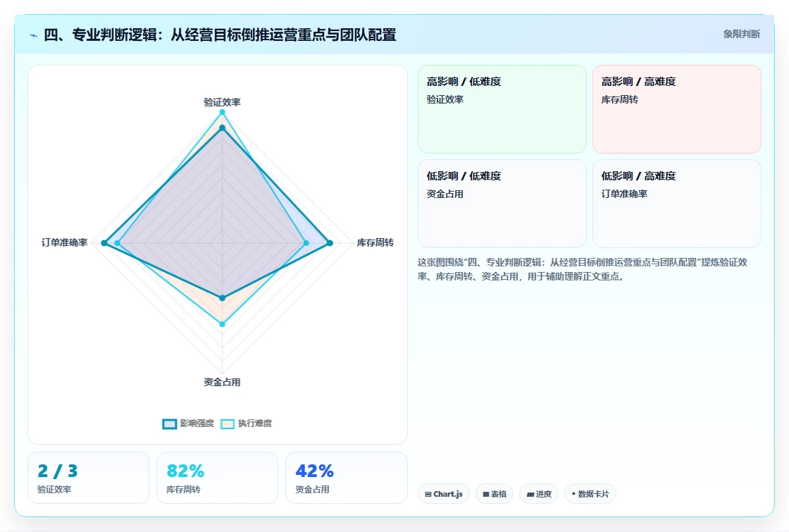Click the 验证效率 caption under 2 / 3
Viewport: 789px width, 532px height.
tap(54, 489)
